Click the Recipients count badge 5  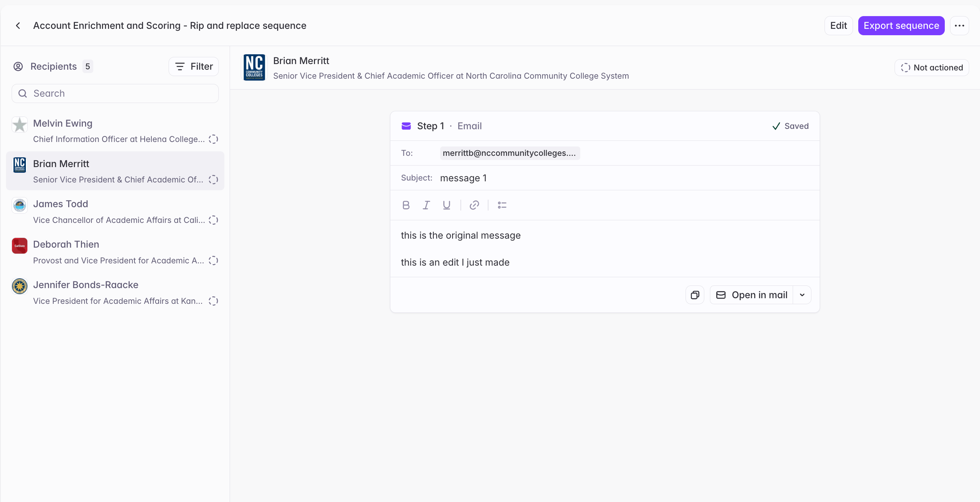(x=88, y=66)
